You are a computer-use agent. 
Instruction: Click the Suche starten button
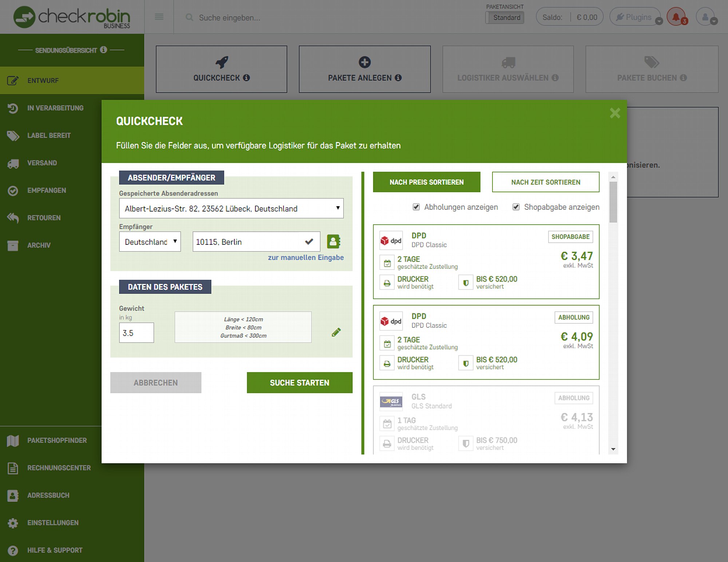[x=299, y=382]
